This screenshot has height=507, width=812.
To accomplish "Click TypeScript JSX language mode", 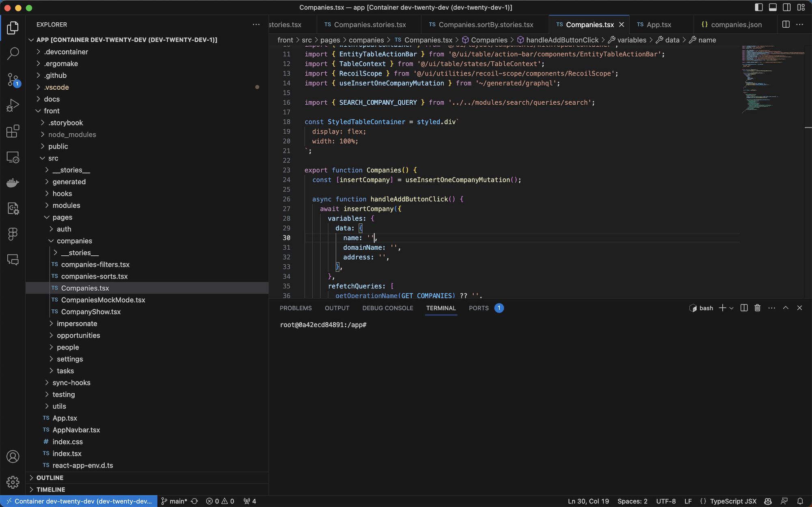I will coord(733,501).
